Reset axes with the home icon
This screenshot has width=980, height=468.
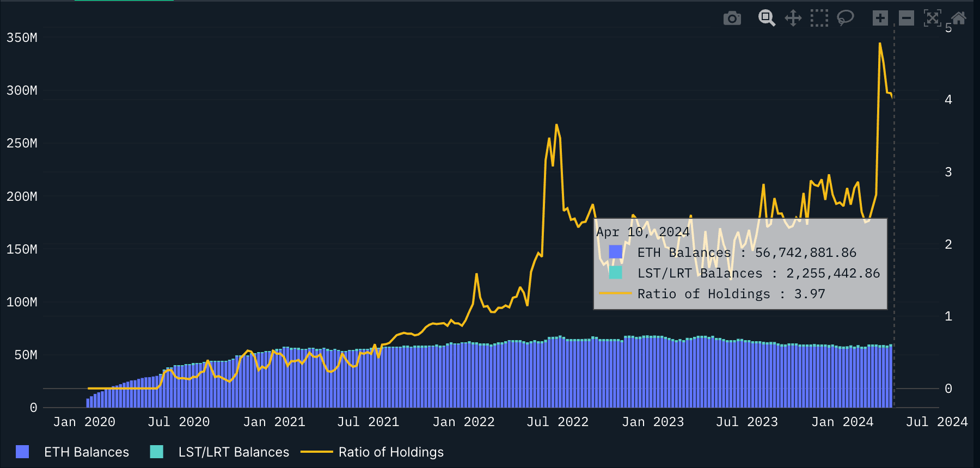(959, 19)
